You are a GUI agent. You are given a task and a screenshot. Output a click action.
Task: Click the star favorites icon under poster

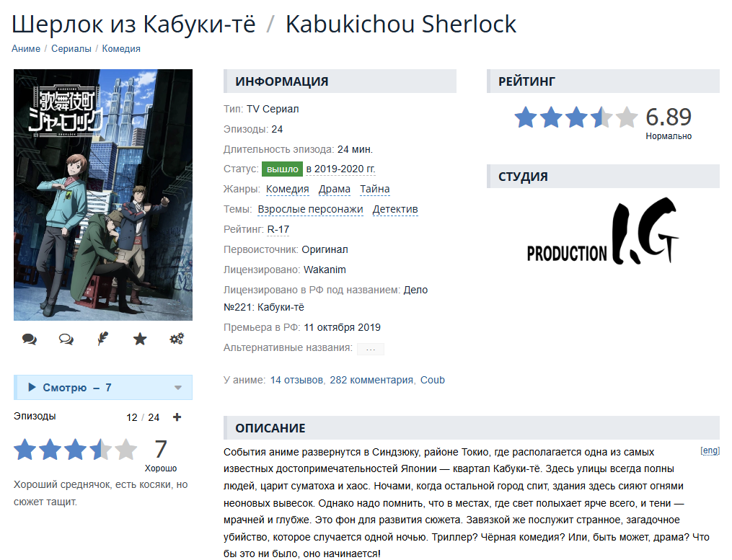[140, 339]
